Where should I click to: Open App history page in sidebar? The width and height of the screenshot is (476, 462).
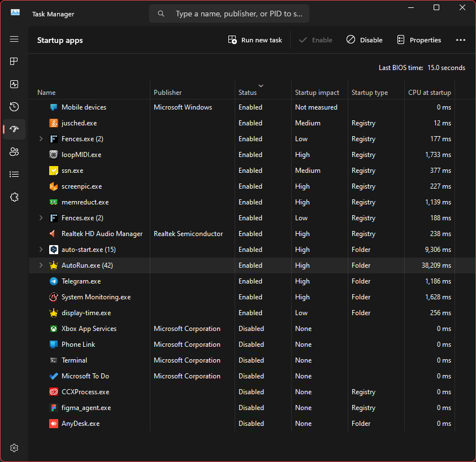click(14, 107)
